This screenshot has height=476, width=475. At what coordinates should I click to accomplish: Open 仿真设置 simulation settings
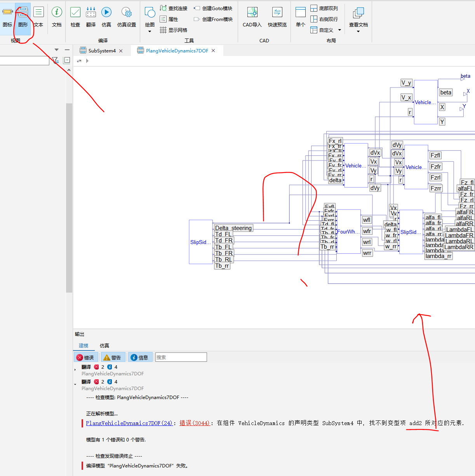[127, 17]
